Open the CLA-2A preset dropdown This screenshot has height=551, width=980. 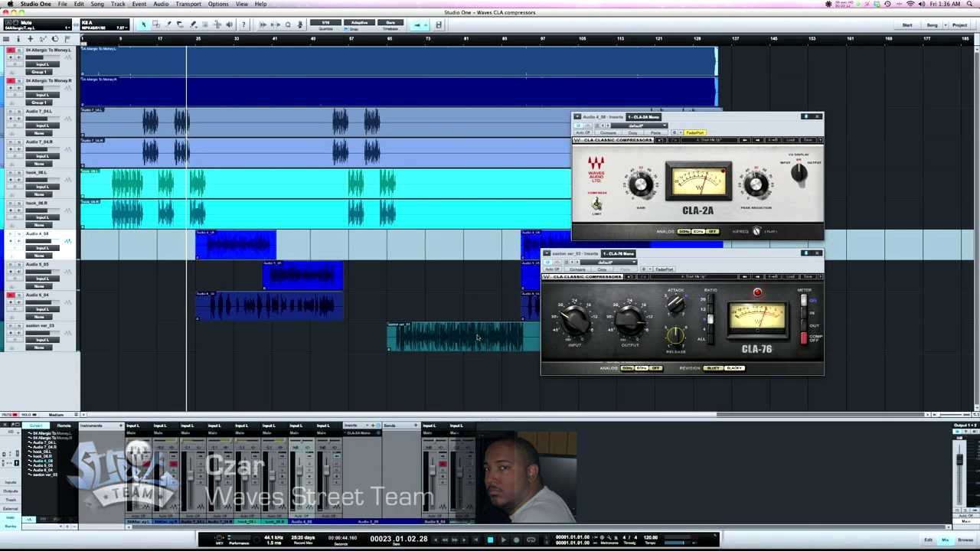pos(642,126)
